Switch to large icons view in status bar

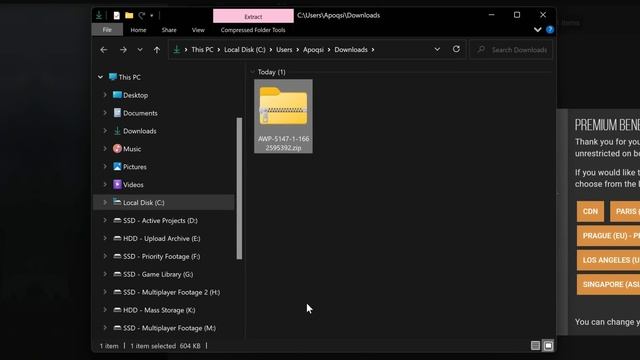pos(548,346)
